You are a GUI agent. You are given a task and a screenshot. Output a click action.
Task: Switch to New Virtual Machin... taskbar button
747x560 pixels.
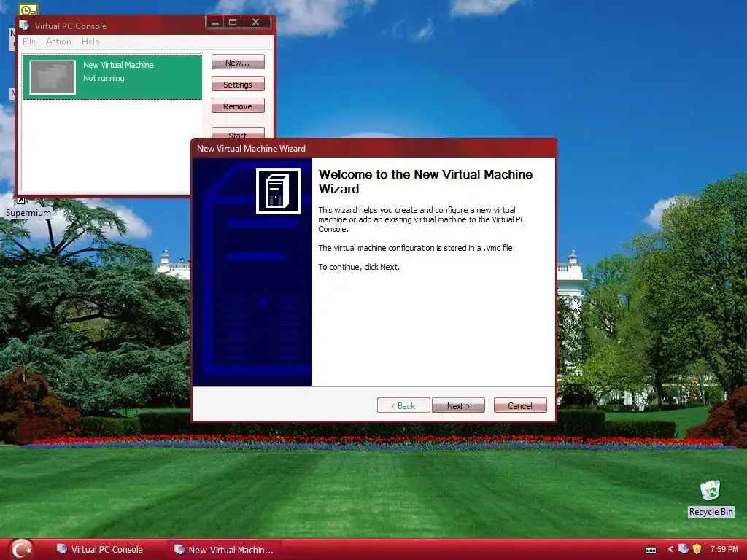coord(224,550)
